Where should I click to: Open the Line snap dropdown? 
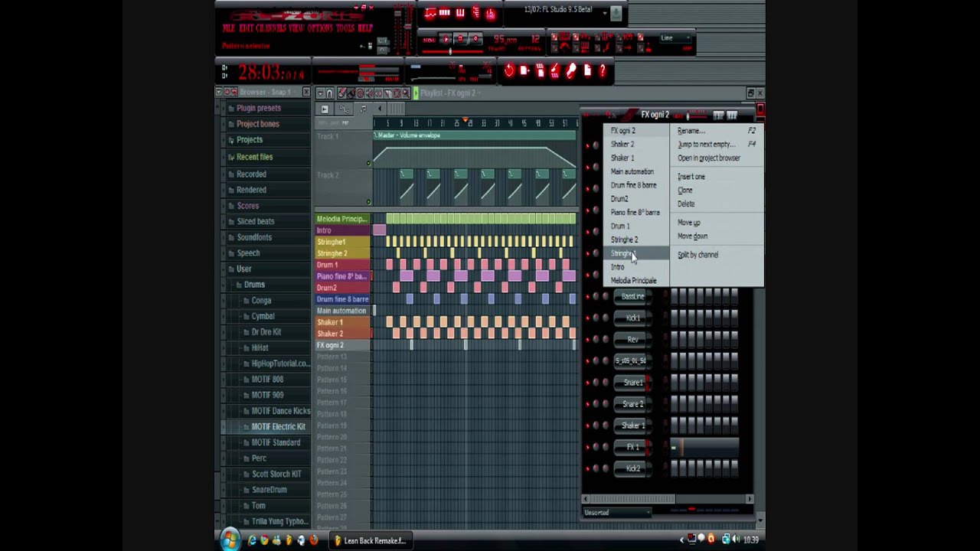point(675,38)
